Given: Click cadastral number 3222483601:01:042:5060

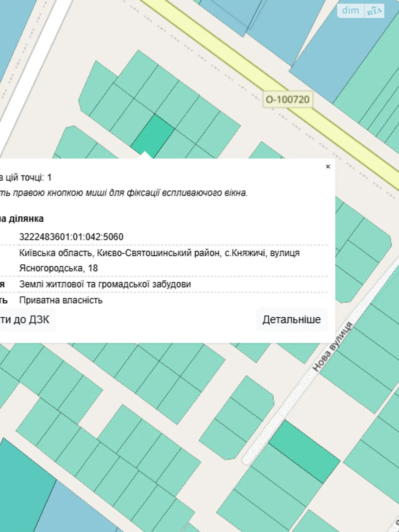Looking at the screenshot, I should point(71,237).
